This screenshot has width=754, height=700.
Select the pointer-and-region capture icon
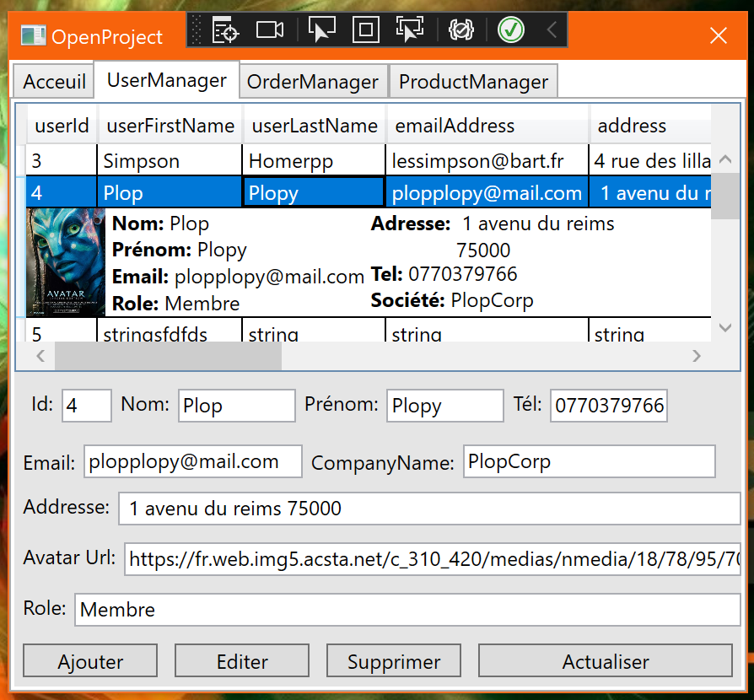[410, 30]
